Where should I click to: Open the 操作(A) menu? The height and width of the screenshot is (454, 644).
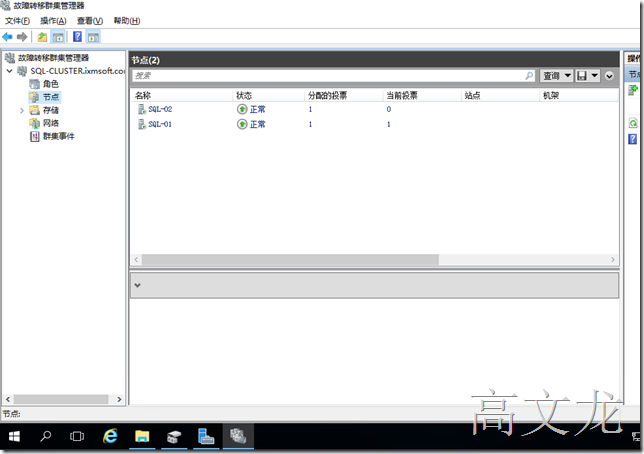(x=53, y=21)
